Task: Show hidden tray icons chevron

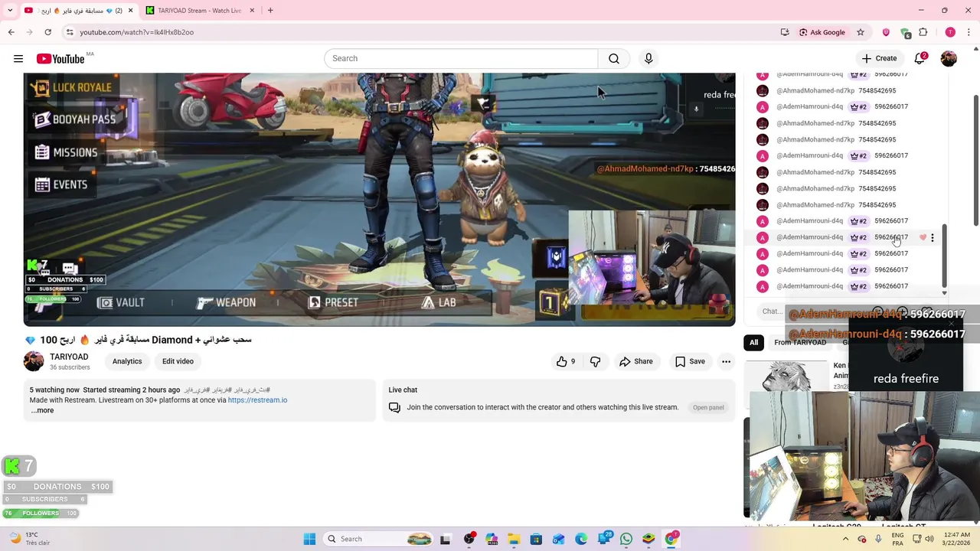Action: [x=844, y=539]
